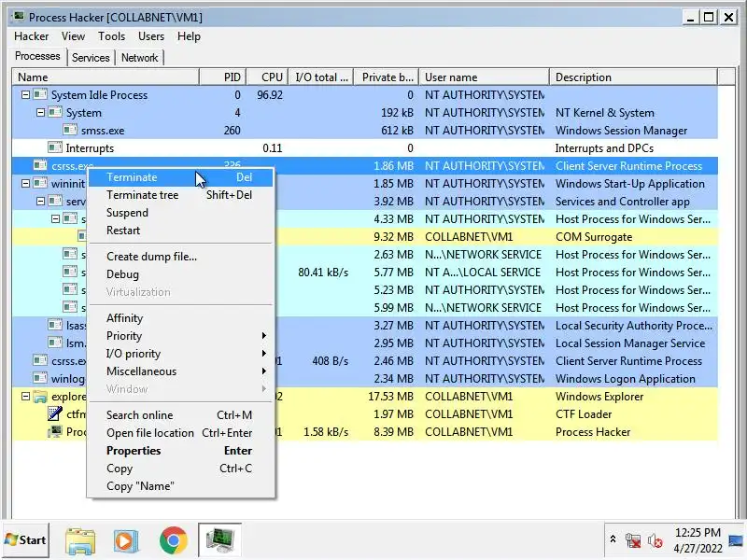Click the Process Hacker row icon
Screen dimensions: 747x560
tap(55, 431)
